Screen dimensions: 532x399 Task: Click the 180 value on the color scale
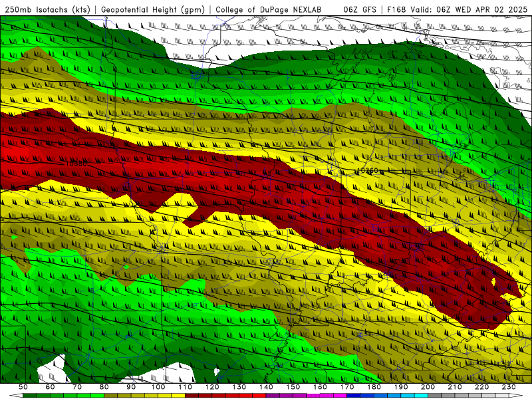coord(374,387)
